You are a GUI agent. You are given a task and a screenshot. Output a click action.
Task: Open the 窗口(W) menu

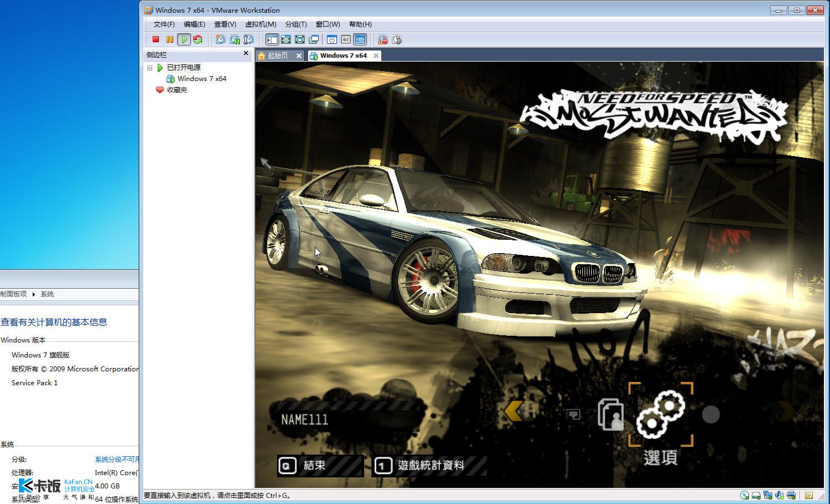coord(328,24)
